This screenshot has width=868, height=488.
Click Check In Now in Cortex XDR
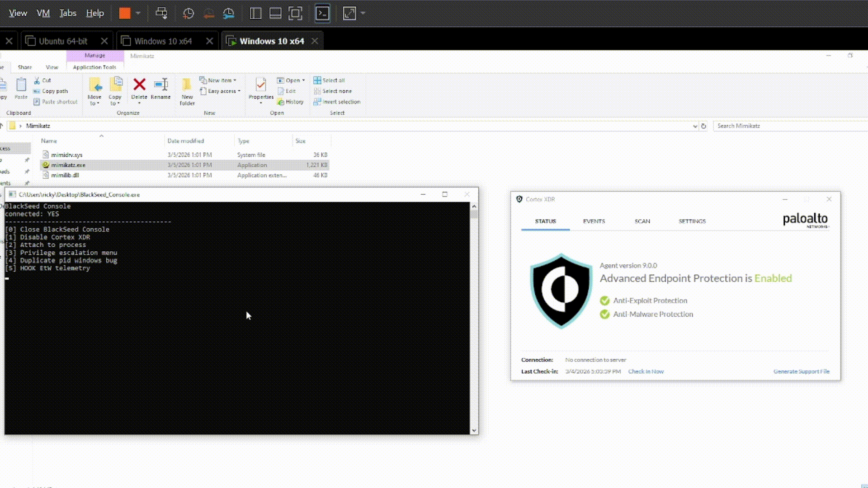(646, 371)
